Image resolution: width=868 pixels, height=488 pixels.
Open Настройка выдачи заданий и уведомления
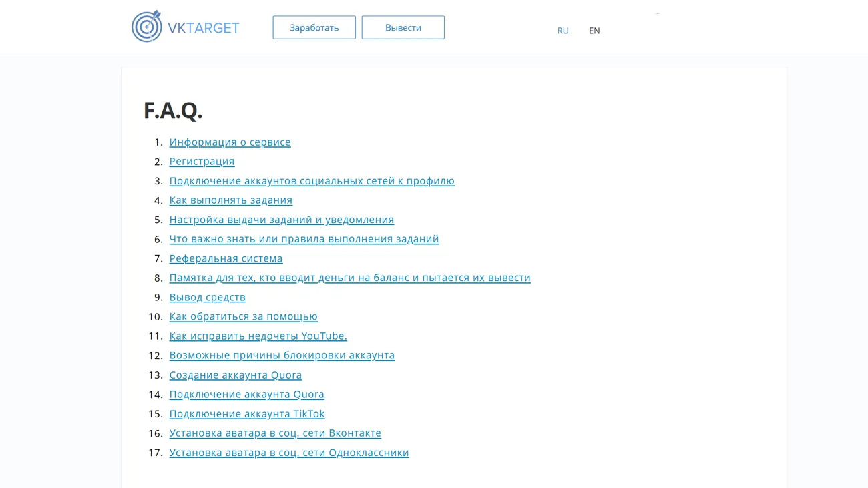pos(281,220)
